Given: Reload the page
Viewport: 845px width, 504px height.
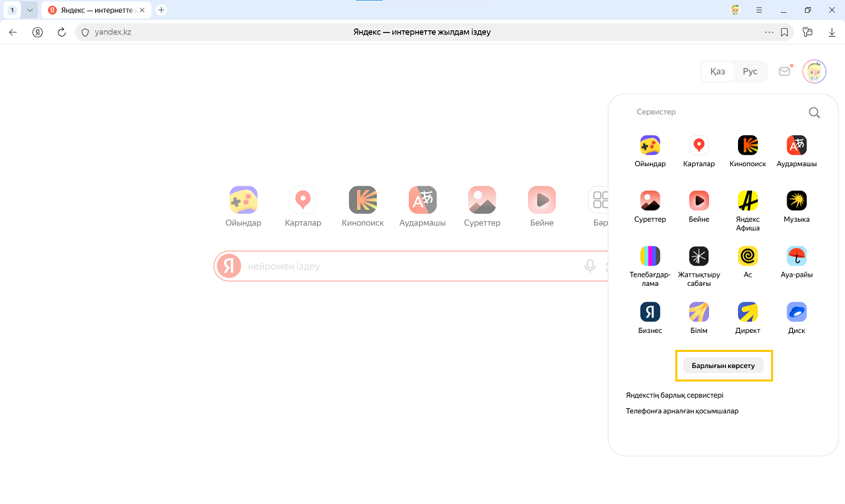Looking at the screenshot, I should (x=61, y=32).
